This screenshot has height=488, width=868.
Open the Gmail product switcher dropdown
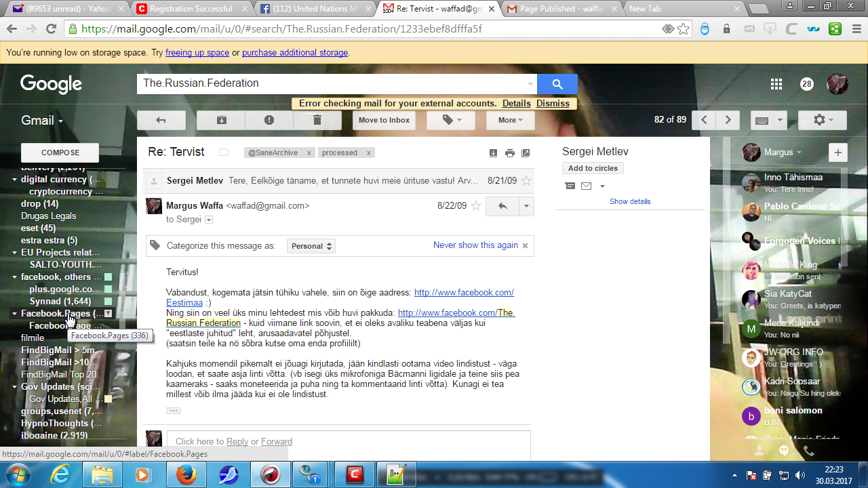pos(42,121)
